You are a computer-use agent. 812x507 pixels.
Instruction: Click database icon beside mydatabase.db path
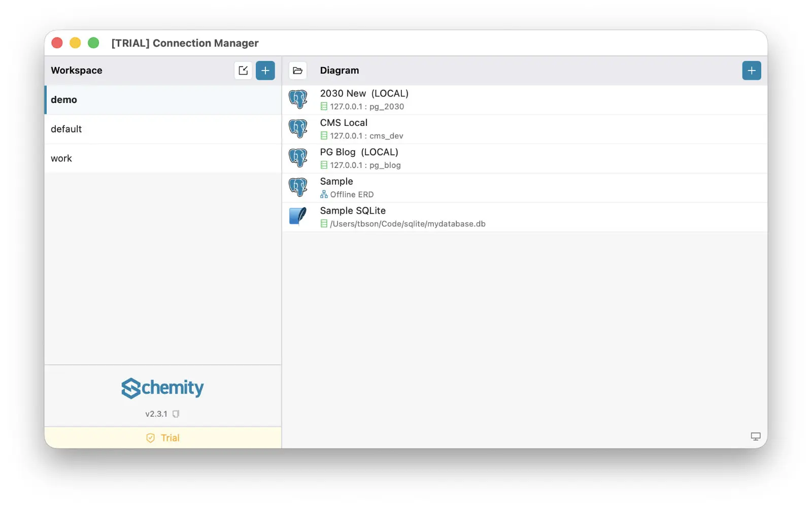pyautogui.click(x=324, y=224)
